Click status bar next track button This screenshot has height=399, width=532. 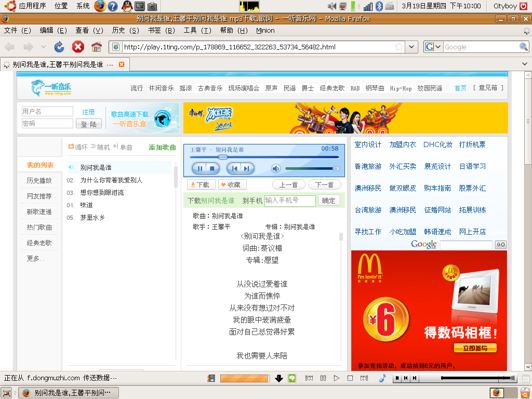coord(364,378)
